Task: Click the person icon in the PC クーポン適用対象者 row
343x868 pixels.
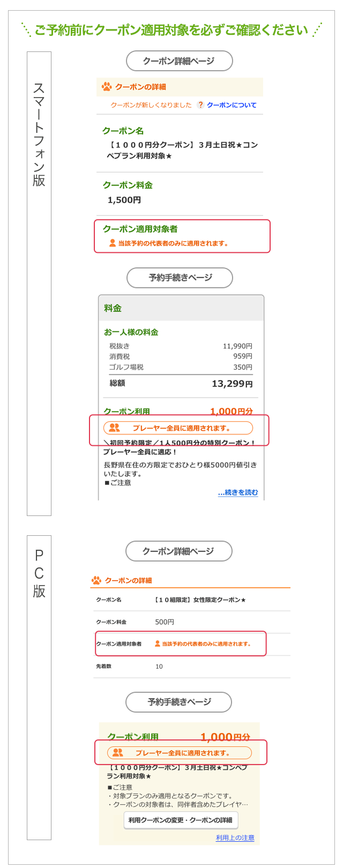Action: (x=158, y=643)
